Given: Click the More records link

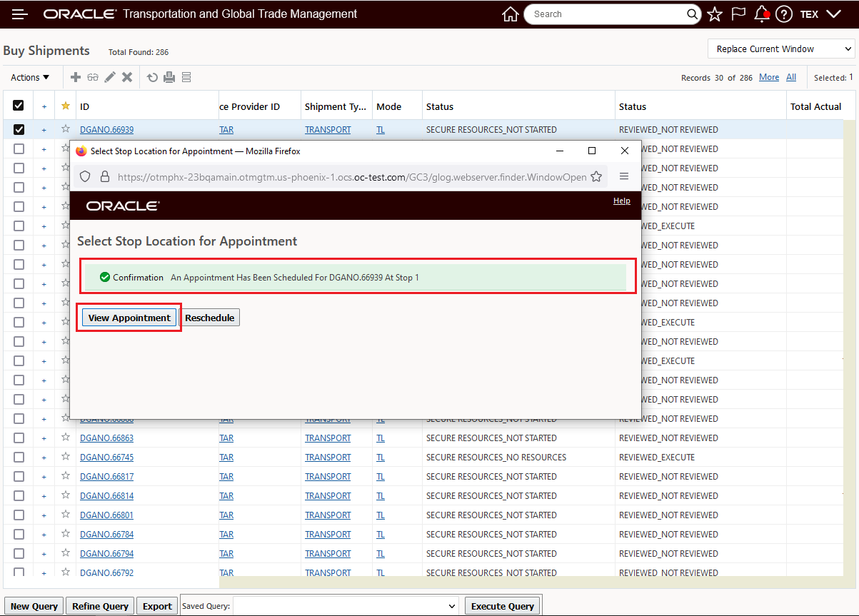Looking at the screenshot, I should tap(769, 77).
